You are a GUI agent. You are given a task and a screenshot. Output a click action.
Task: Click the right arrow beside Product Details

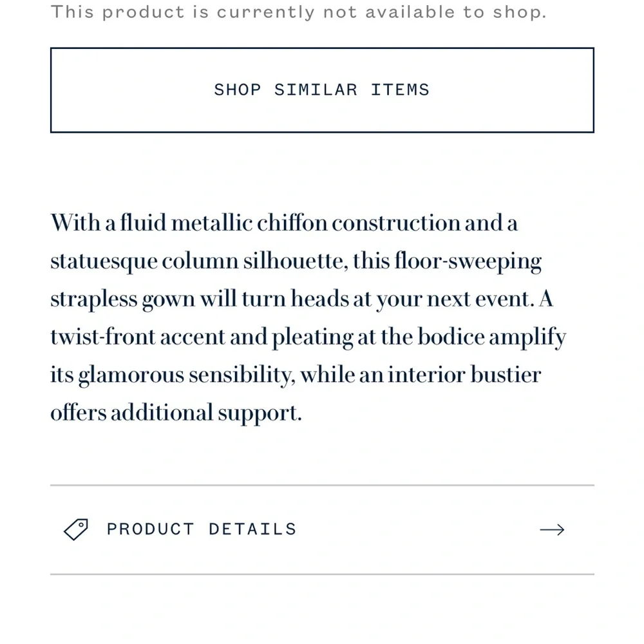tap(552, 530)
